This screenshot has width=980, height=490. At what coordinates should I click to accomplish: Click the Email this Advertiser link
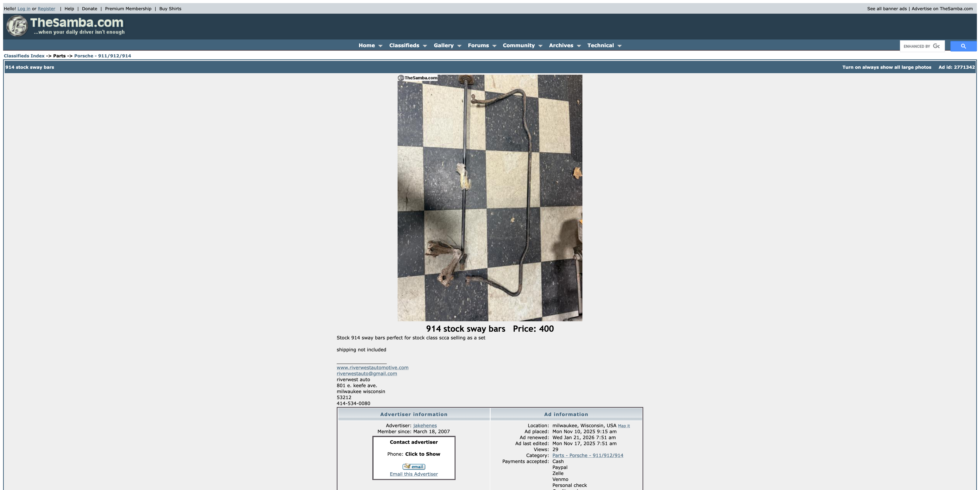point(414,474)
